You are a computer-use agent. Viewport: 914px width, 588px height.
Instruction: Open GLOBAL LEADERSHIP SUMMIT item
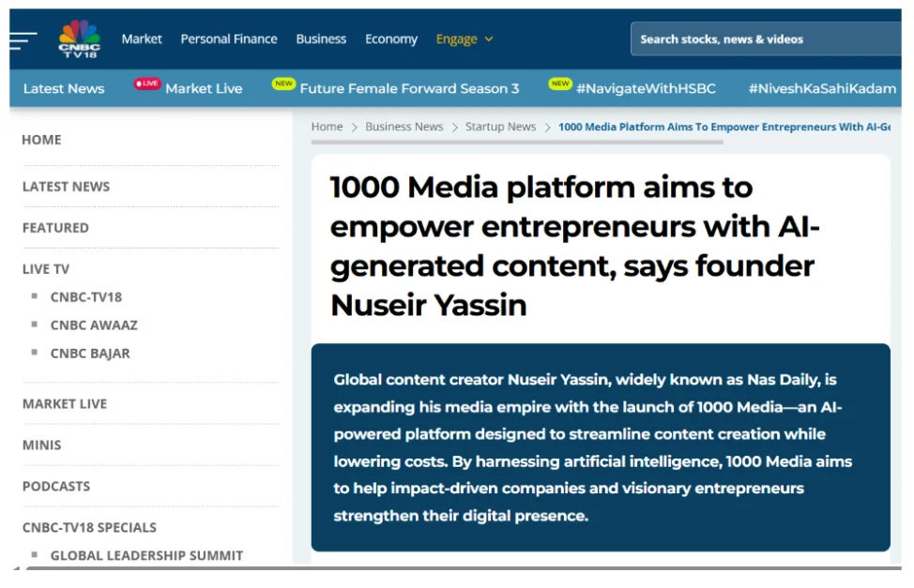(x=146, y=555)
